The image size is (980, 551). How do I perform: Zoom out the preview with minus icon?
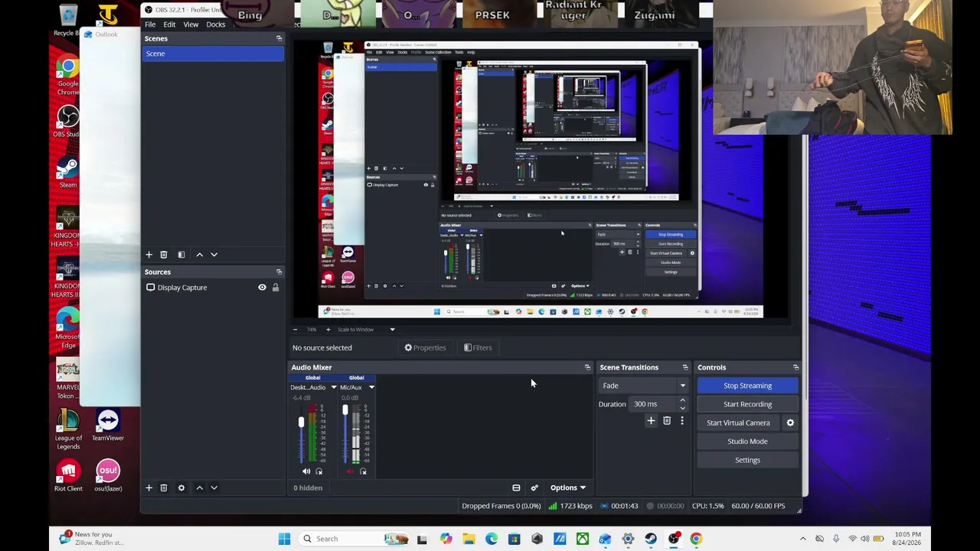296,330
